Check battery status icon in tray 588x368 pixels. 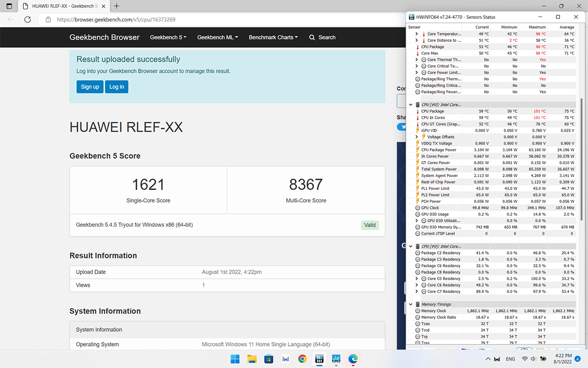click(543, 359)
